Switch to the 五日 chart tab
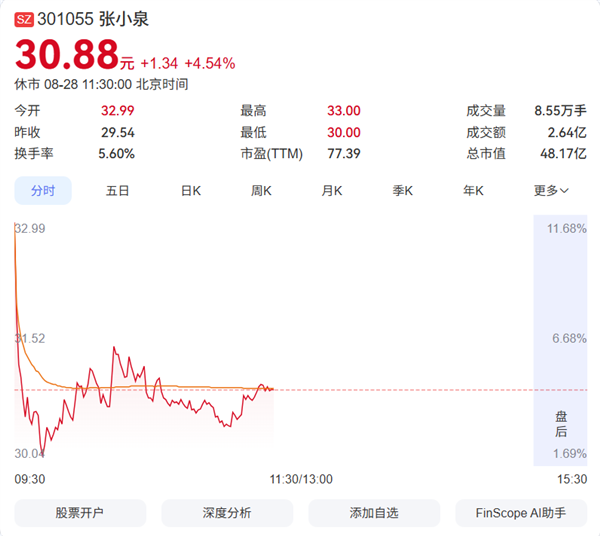Viewport: 600px width, 536px height. tap(117, 191)
